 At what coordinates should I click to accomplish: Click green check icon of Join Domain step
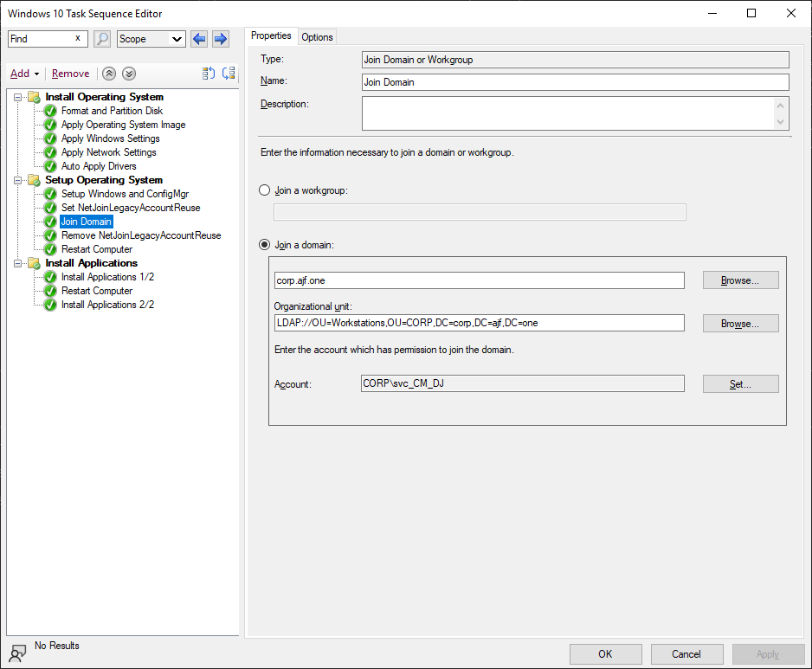coord(50,222)
